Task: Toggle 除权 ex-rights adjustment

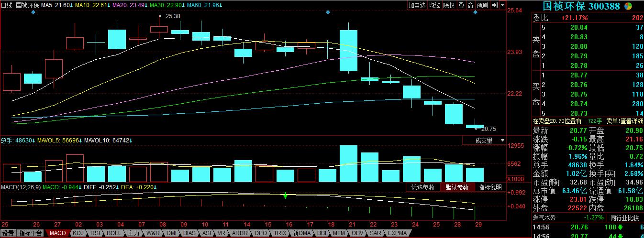Action: pyautogui.click(x=449, y=5)
